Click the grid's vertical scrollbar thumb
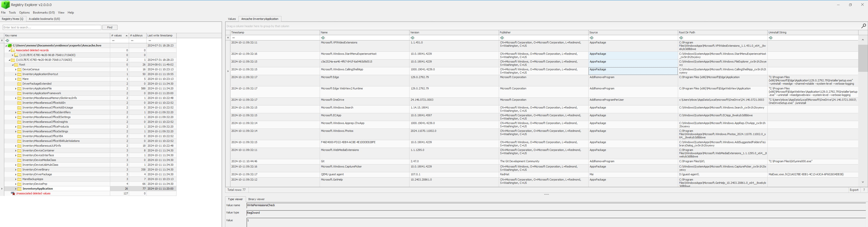This screenshot has height=227, width=868. click(x=863, y=58)
